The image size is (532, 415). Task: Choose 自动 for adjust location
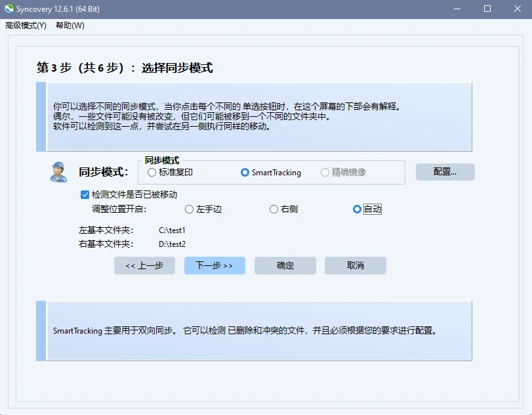pos(367,209)
